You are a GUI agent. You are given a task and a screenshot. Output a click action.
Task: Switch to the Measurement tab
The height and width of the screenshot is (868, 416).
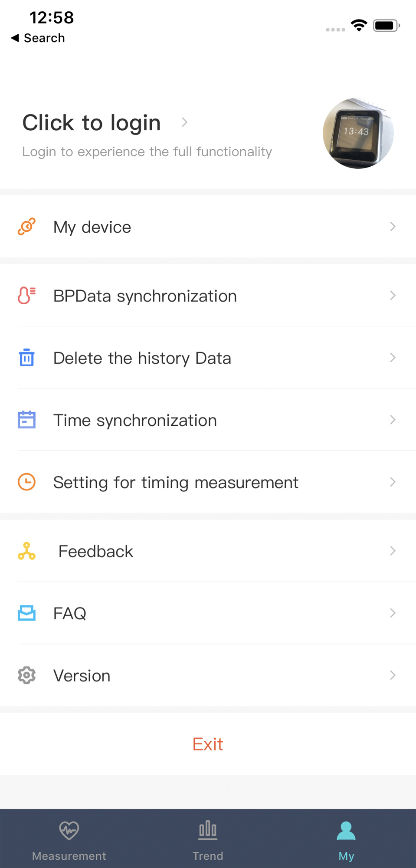click(69, 838)
